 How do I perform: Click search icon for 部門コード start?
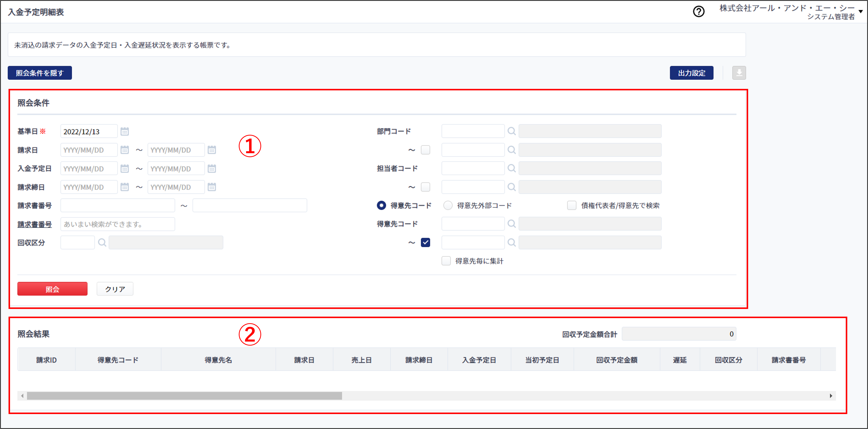(x=511, y=131)
